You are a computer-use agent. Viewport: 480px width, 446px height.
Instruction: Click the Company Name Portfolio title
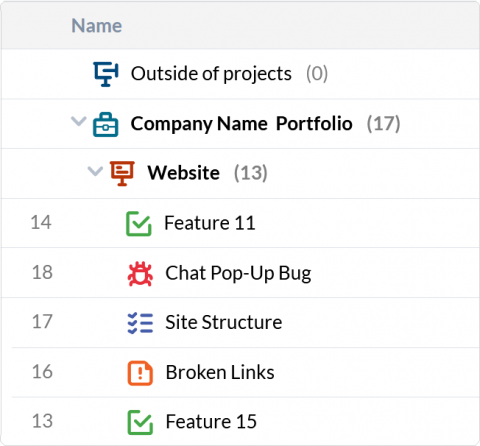242,124
